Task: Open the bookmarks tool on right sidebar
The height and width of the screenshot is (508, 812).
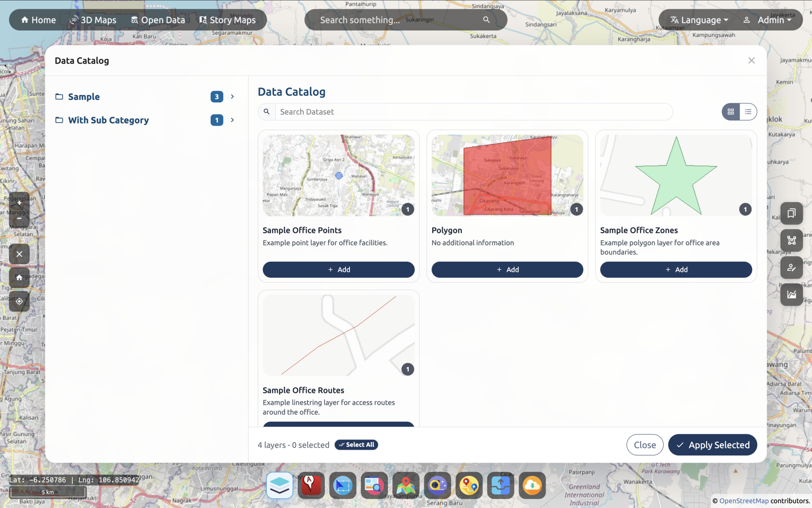Action: coord(791,213)
